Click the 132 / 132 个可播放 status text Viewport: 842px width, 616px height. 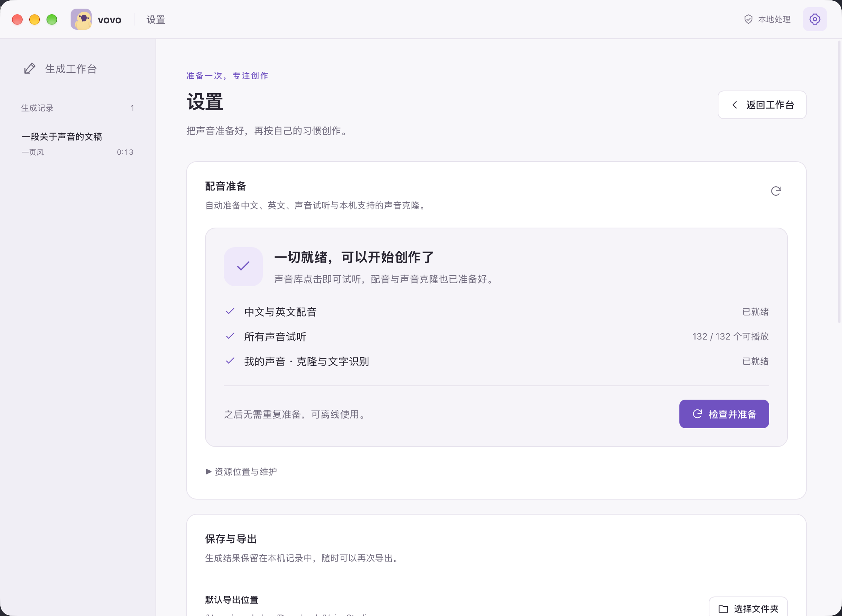pos(730,337)
